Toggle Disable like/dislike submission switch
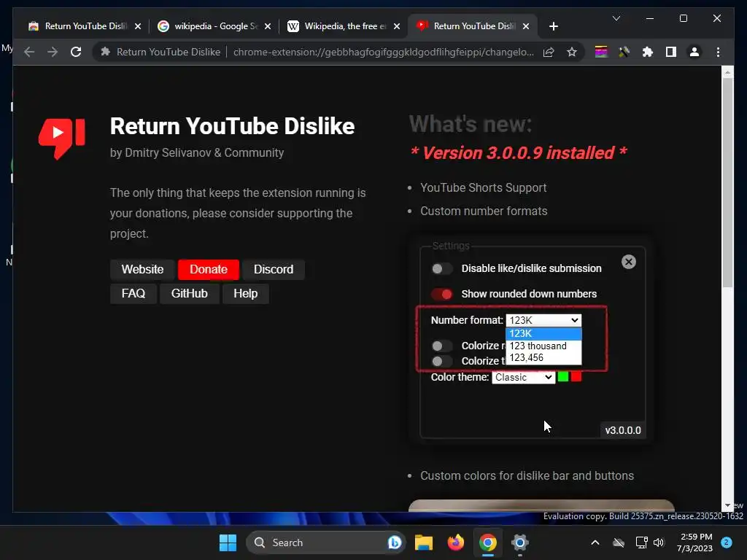747x560 pixels. coord(441,268)
